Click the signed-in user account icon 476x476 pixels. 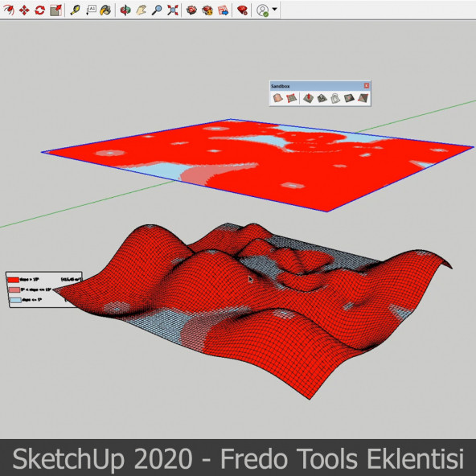tap(263, 10)
